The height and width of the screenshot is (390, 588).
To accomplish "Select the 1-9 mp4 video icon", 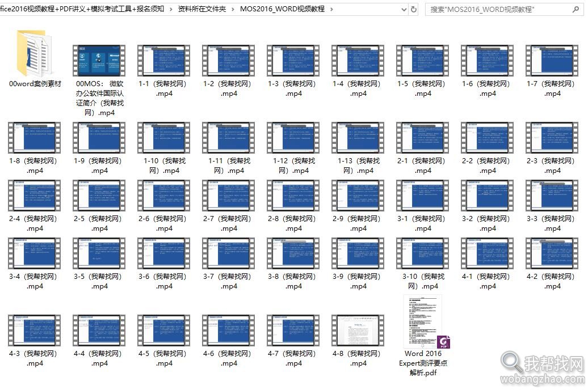I will point(99,138).
